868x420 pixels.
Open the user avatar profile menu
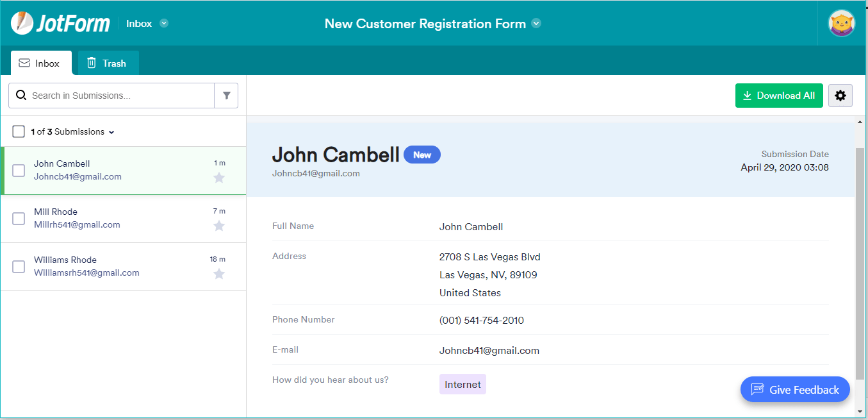[x=842, y=24]
